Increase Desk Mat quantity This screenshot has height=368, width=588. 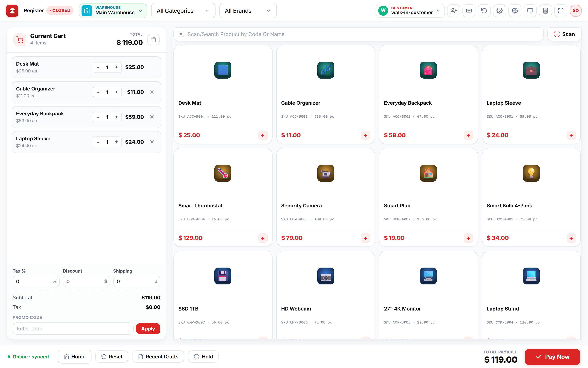click(116, 67)
